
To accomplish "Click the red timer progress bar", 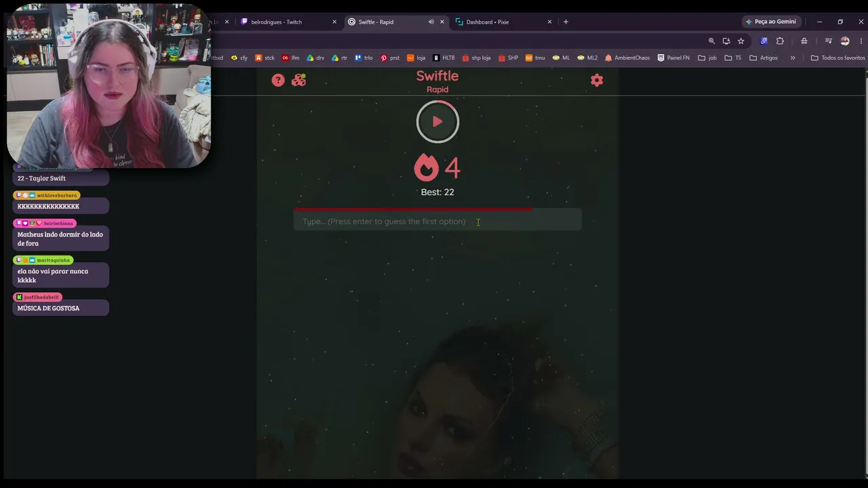I will click(x=413, y=209).
